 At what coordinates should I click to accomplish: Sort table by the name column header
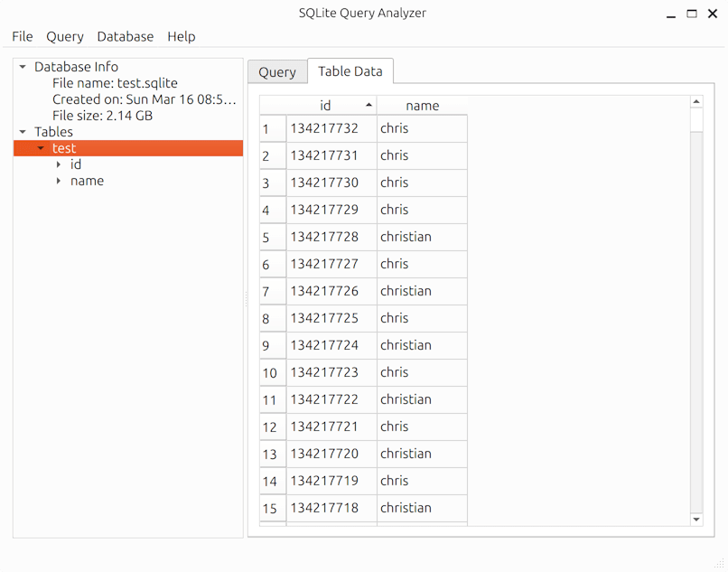pos(423,104)
